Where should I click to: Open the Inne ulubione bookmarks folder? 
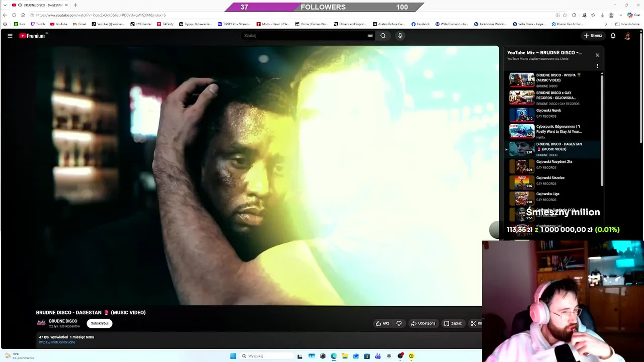(x=627, y=24)
